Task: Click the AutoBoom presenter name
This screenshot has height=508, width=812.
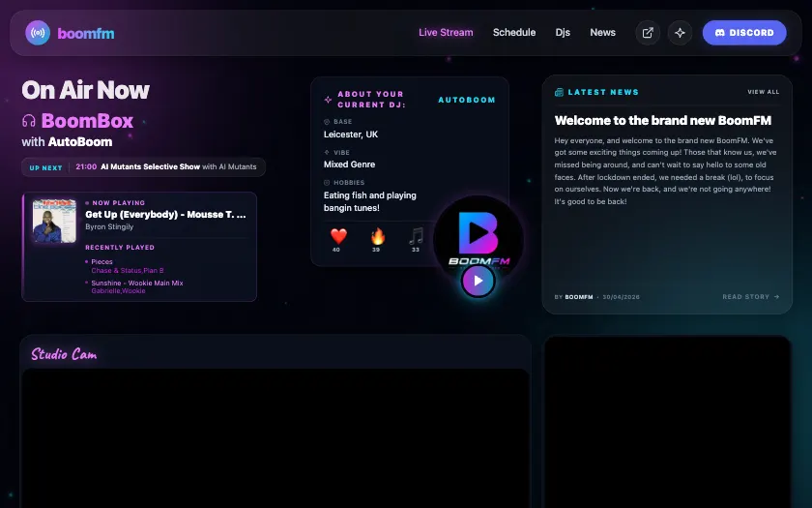Action: click(x=80, y=141)
